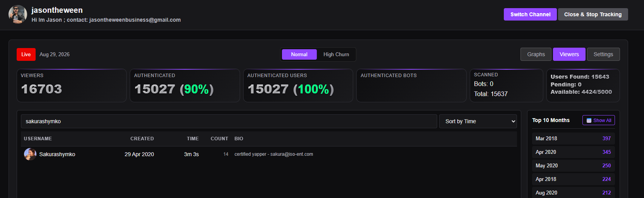Click the AUTHENTICATED BOTS stat card
644x198 pixels.
click(411, 86)
